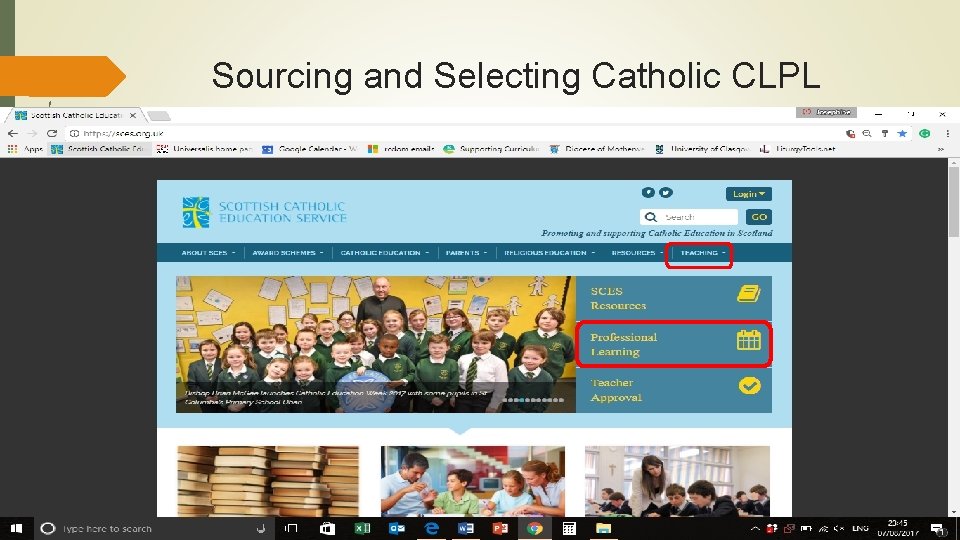Click the search magnifier icon on the SCES site
This screenshot has width=960, height=540.
coord(651,217)
